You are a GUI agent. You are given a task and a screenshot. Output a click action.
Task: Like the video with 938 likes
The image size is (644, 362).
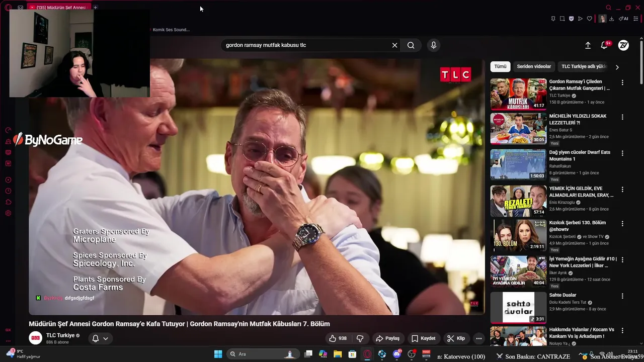pos(338,338)
